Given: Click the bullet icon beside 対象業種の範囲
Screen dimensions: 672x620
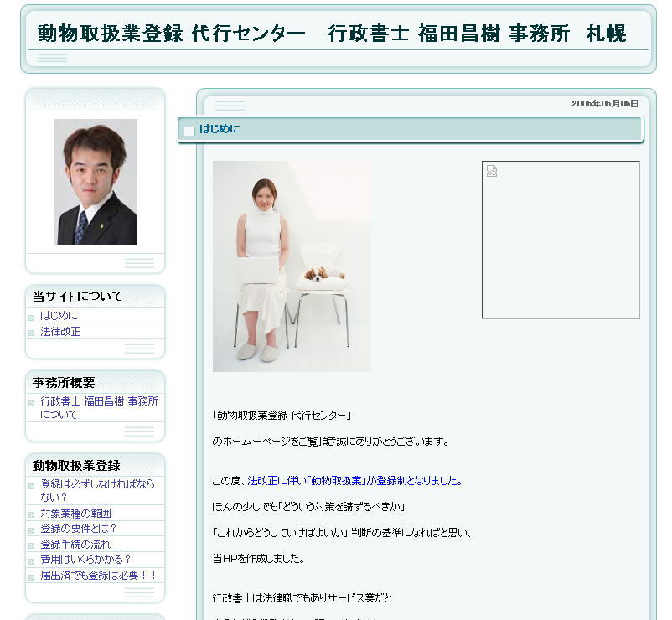Looking at the screenshot, I should coord(31,514).
